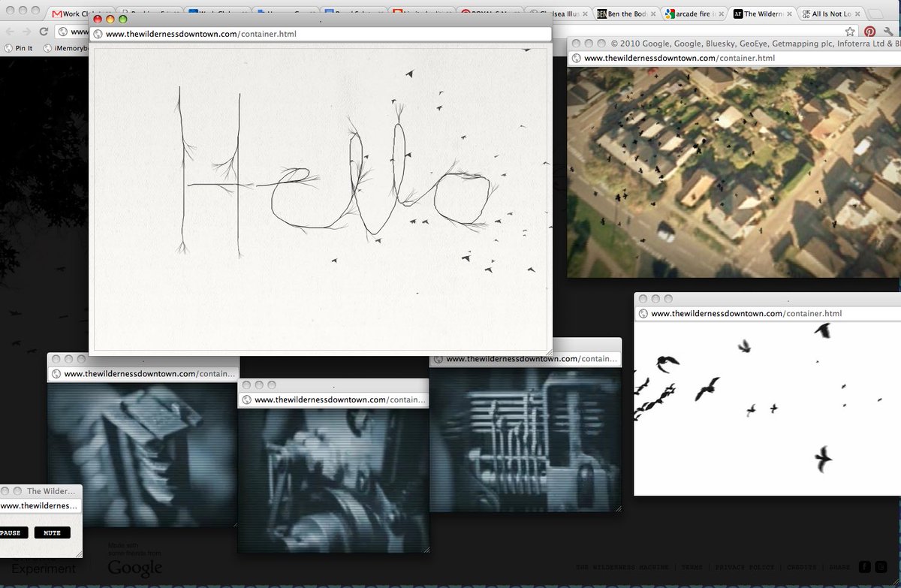
Task: Click the aerial neighborhood satellite view
Action: (x=734, y=171)
